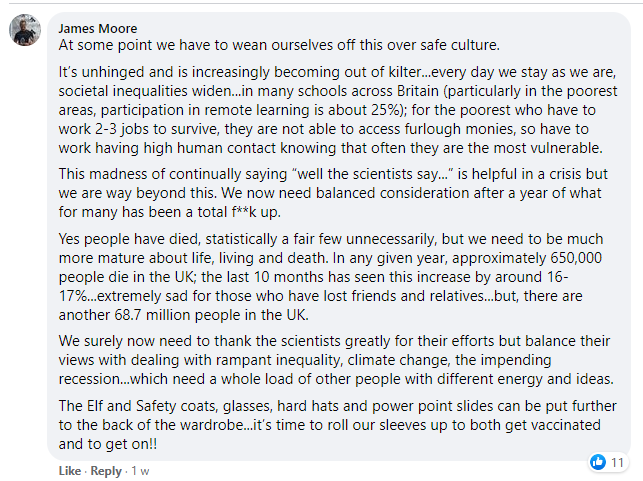Click the paragraph starting 'It's unhinged'
The image size is (643, 481).
point(337,110)
